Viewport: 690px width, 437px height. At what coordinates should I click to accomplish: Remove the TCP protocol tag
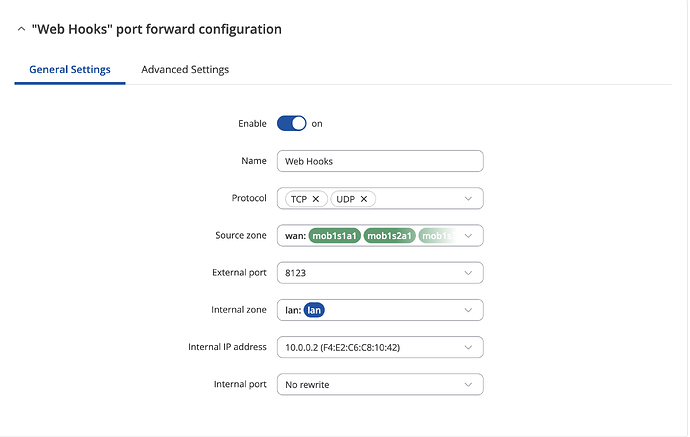click(x=316, y=199)
